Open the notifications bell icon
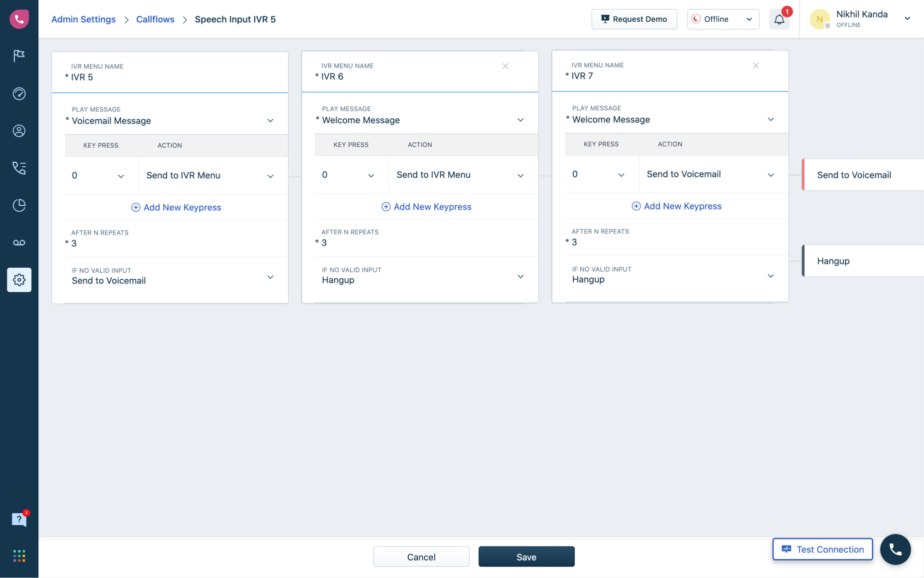 pos(779,19)
